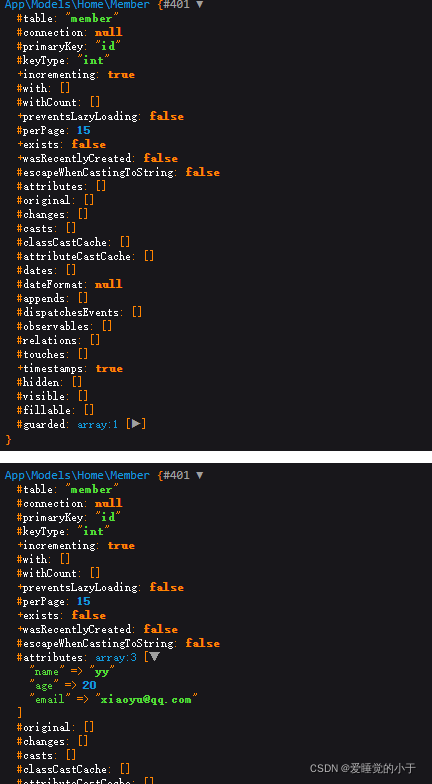Click the #guarded property label
The image size is (432, 784).
point(44,424)
